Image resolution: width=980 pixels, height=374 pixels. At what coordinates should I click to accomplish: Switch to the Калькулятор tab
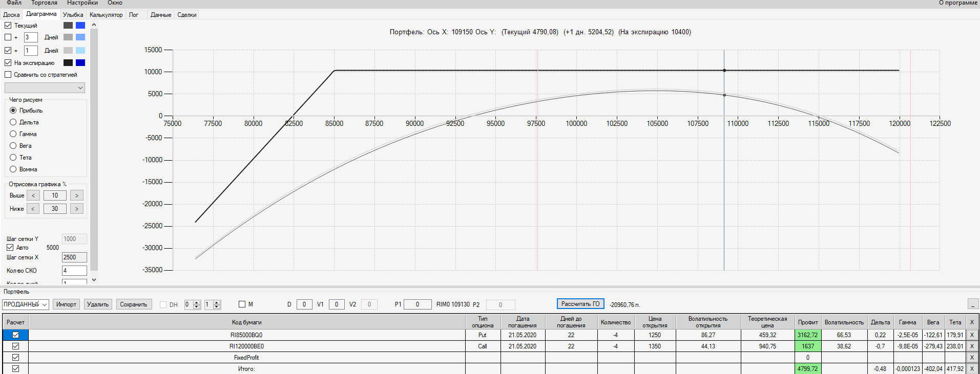[106, 15]
